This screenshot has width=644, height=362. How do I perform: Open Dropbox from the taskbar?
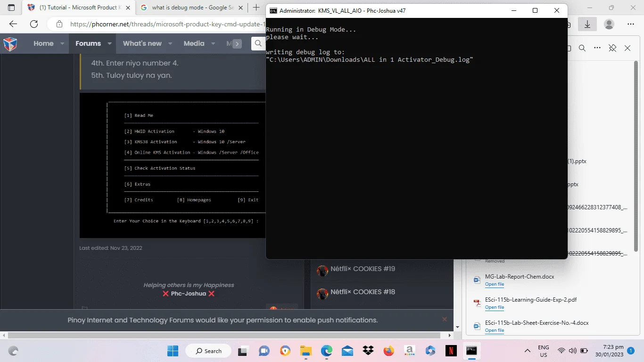click(x=368, y=351)
